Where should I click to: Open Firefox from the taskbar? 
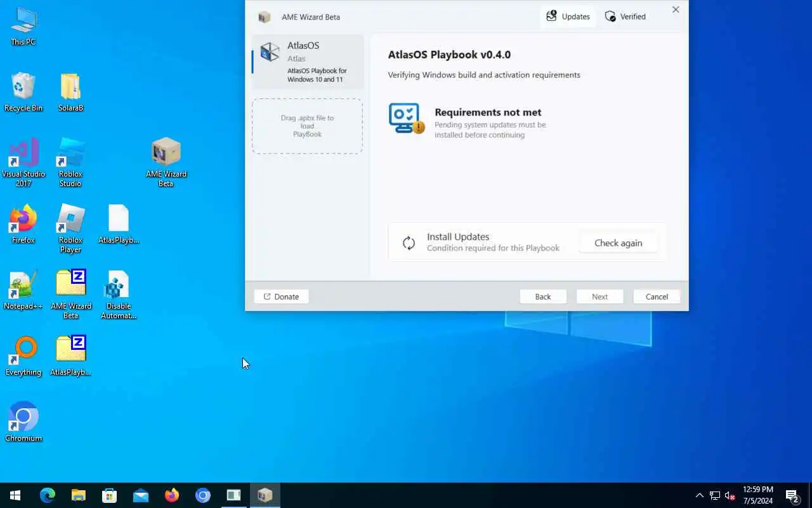point(172,495)
